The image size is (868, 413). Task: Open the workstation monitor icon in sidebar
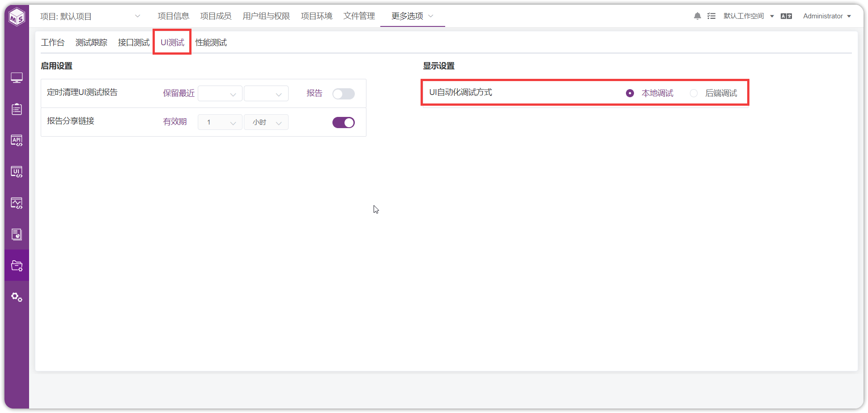[x=17, y=78]
